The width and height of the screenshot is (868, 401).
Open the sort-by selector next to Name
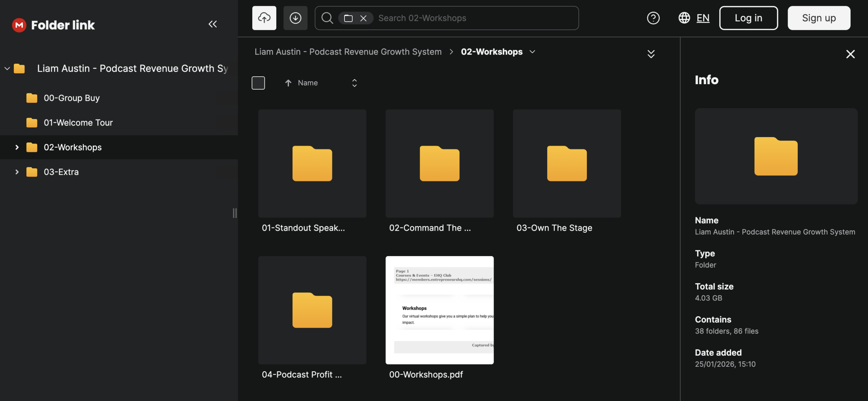click(x=354, y=83)
